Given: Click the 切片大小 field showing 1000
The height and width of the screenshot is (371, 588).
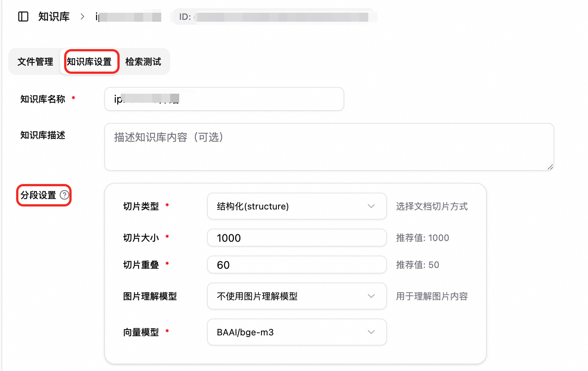Looking at the screenshot, I should click(x=297, y=238).
